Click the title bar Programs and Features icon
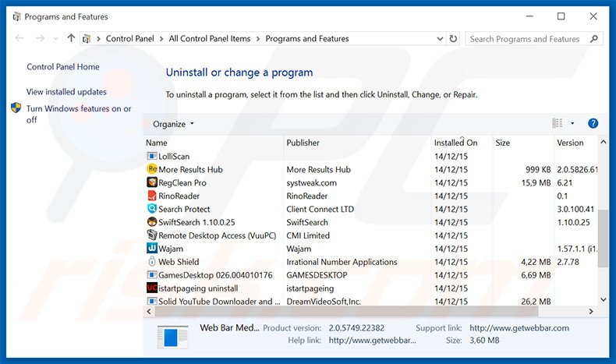Viewport: 616px width, 364px height. (x=16, y=17)
